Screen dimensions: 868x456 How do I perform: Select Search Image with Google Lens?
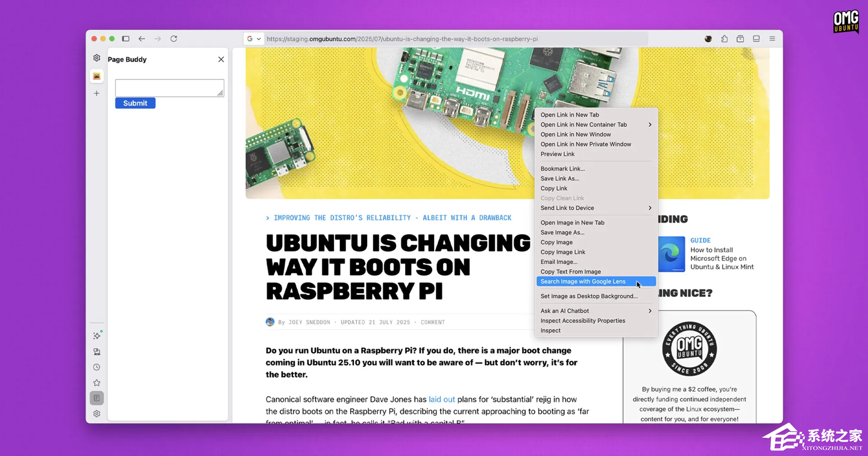(x=582, y=281)
